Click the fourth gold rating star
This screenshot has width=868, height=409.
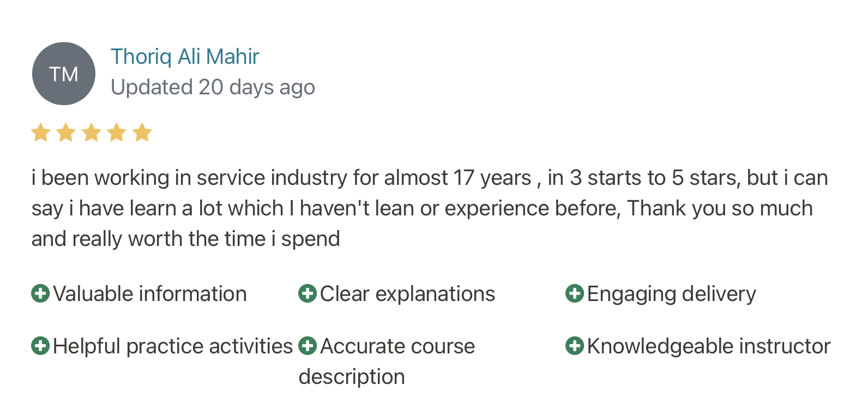[x=117, y=133]
